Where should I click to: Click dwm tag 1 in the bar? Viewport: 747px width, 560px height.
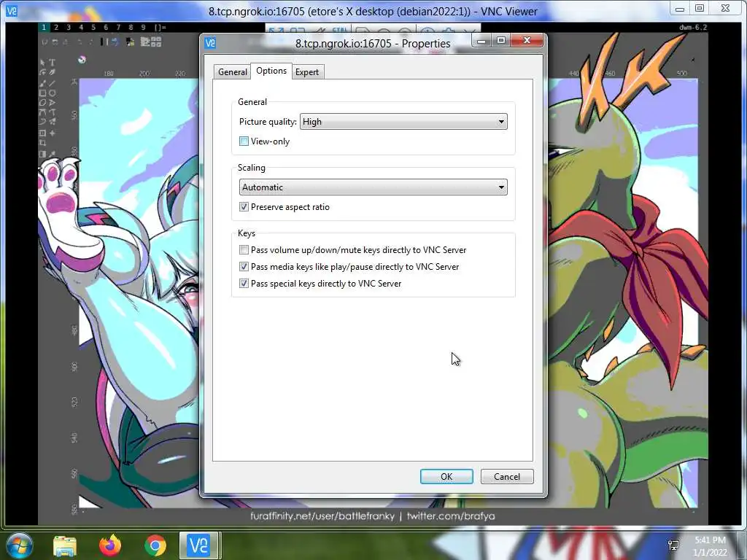click(x=44, y=27)
